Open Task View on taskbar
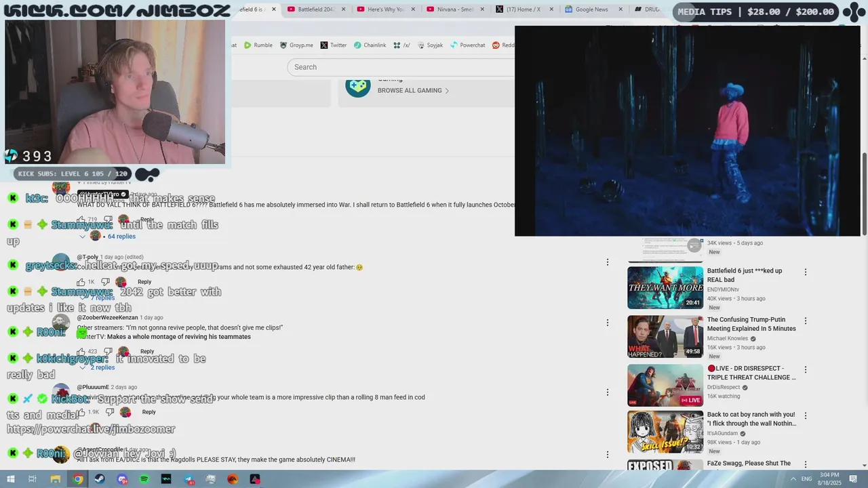The image size is (868, 488). pos(33,479)
